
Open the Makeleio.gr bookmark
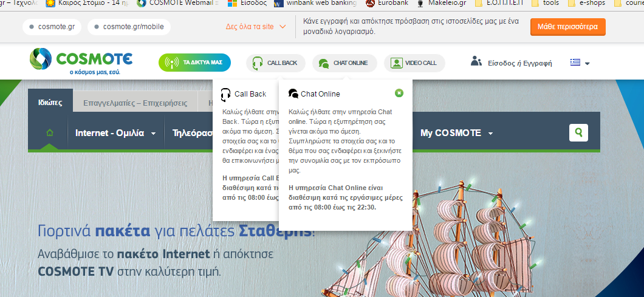(442, 3)
